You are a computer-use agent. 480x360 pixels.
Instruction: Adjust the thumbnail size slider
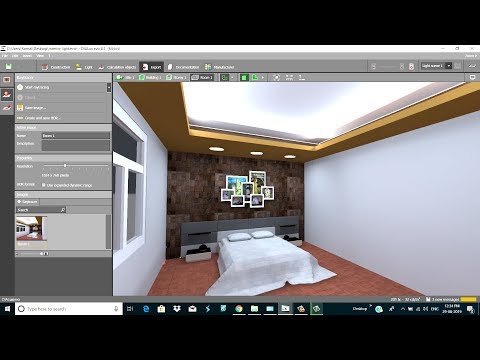(x=43, y=254)
